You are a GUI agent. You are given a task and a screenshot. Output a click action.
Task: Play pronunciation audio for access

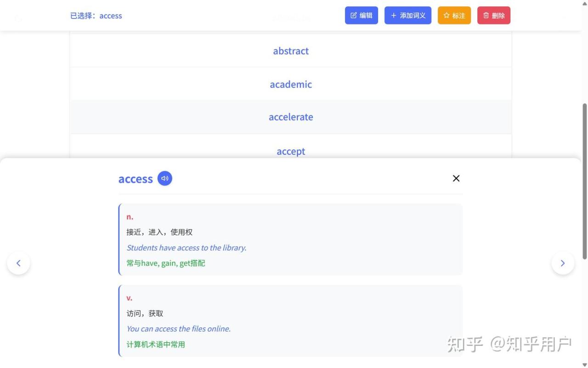click(x=164, y=178)
